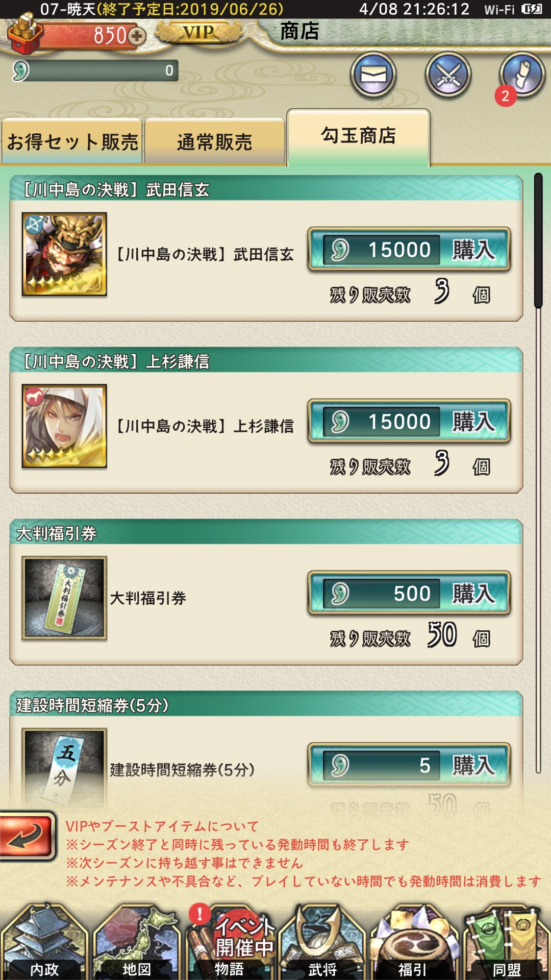Purchase 大判福引券 for 500

tap(409, 594)
